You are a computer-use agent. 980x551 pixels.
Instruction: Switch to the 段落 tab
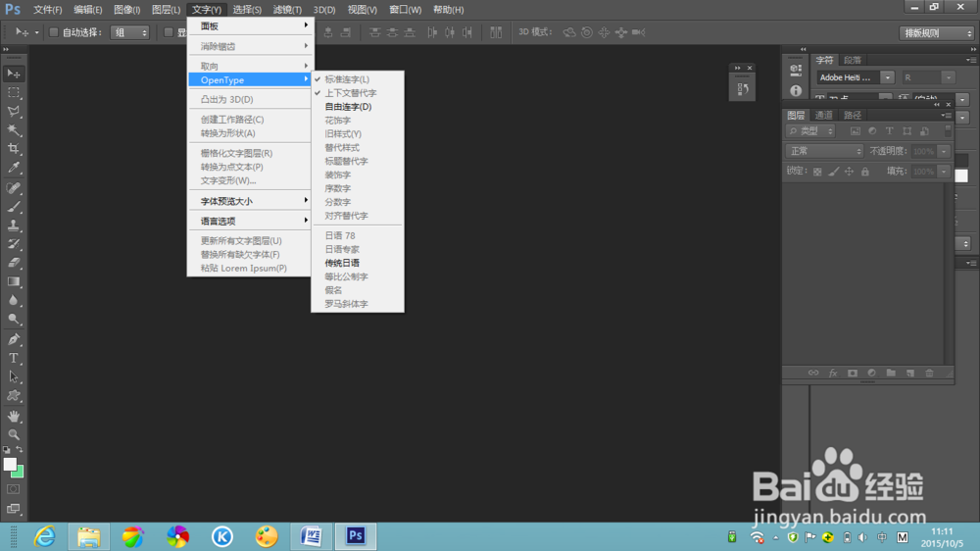[x=853, y=60]
